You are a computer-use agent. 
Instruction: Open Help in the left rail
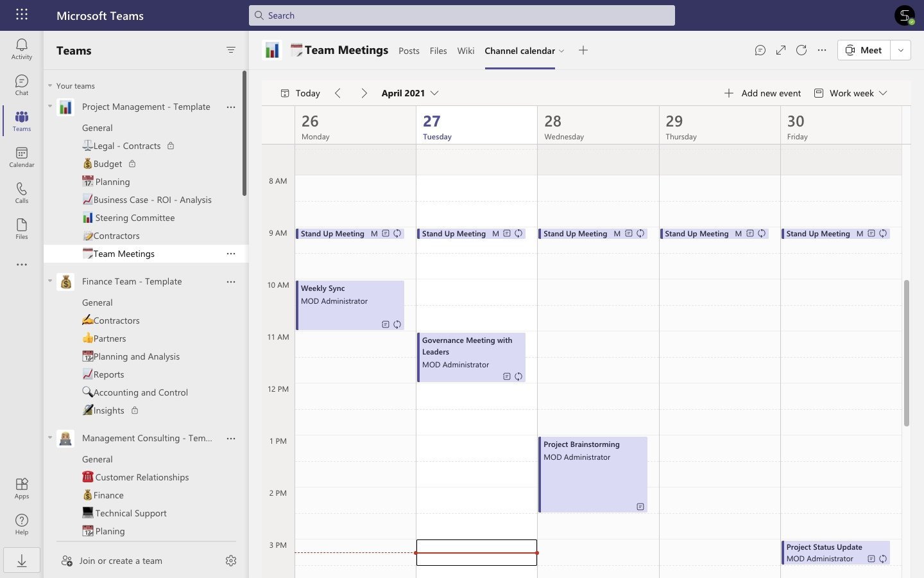[x=22, y=524]
